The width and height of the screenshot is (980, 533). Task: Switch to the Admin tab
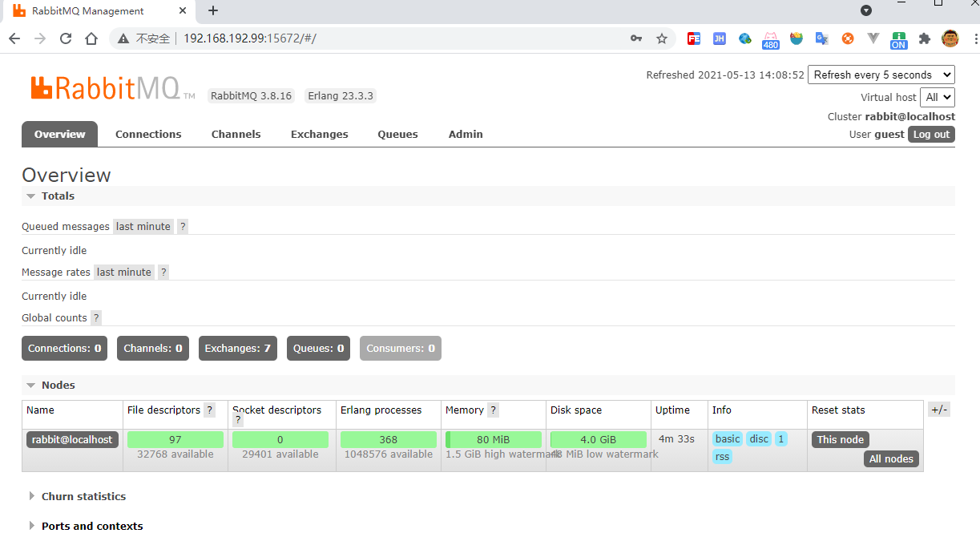pyautogui.click(x=466, y=134)
